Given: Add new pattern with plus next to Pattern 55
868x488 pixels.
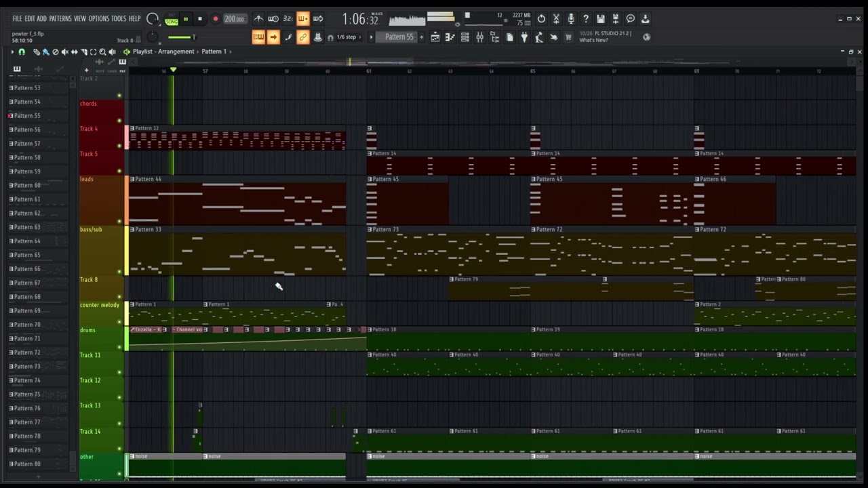Looking at the screenshot, I should 421,37.
